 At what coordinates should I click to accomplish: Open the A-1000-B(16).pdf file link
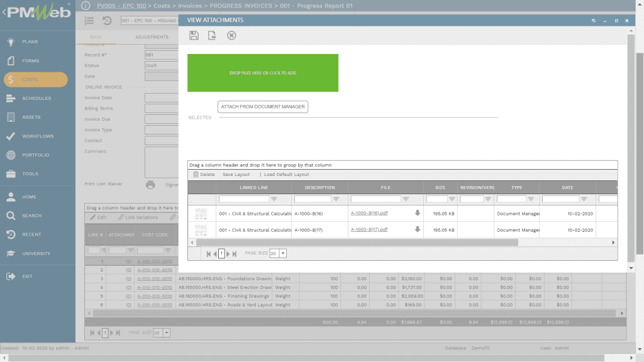point(369,213)
